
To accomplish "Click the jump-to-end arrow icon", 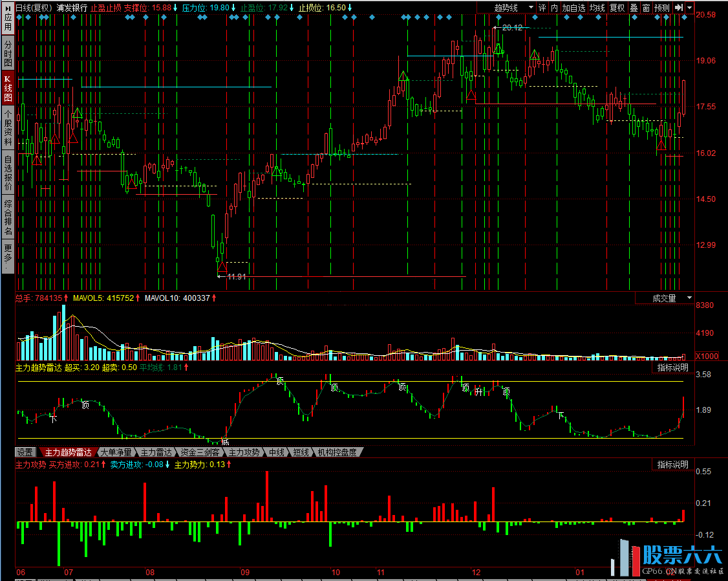I will (678, 8).
